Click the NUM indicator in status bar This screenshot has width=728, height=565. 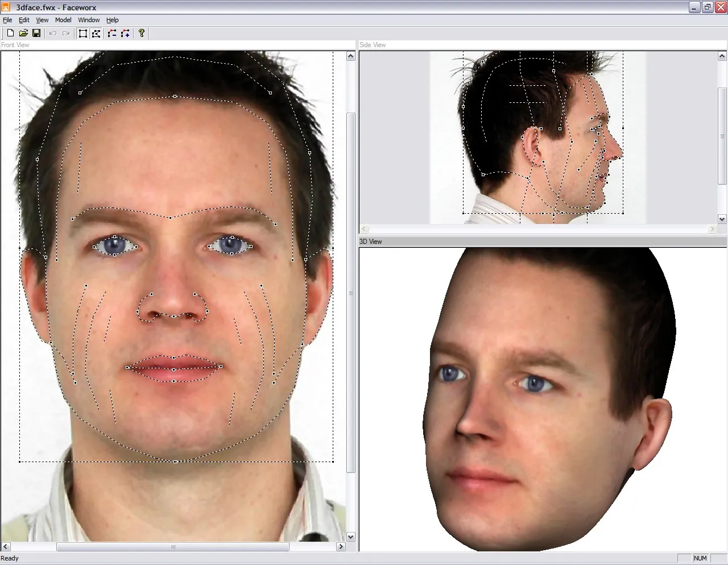pyautogui.click(x=700, y=558)
